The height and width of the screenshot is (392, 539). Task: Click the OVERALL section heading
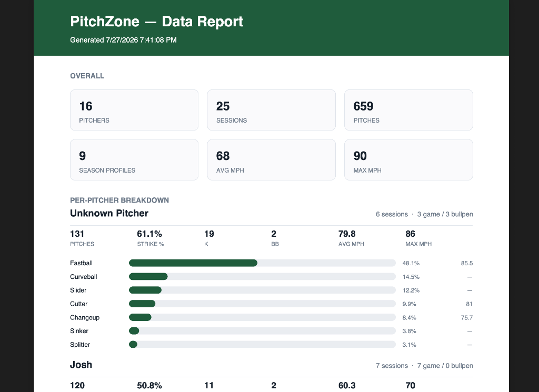[x=87, y=76]
